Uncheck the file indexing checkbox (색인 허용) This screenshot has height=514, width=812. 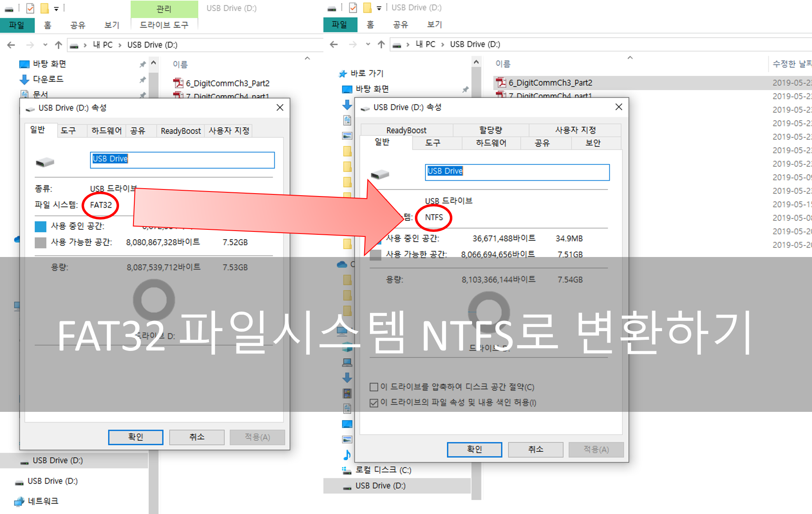(x=374, y=403)
